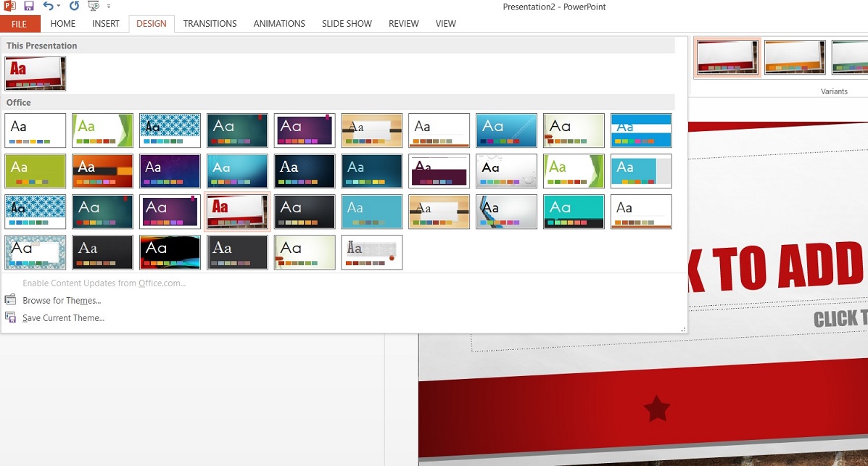Select the orange color variant thumbnail
Image resolution: width=868 pixels, height=466 pixels.
(x=795, y=57)
